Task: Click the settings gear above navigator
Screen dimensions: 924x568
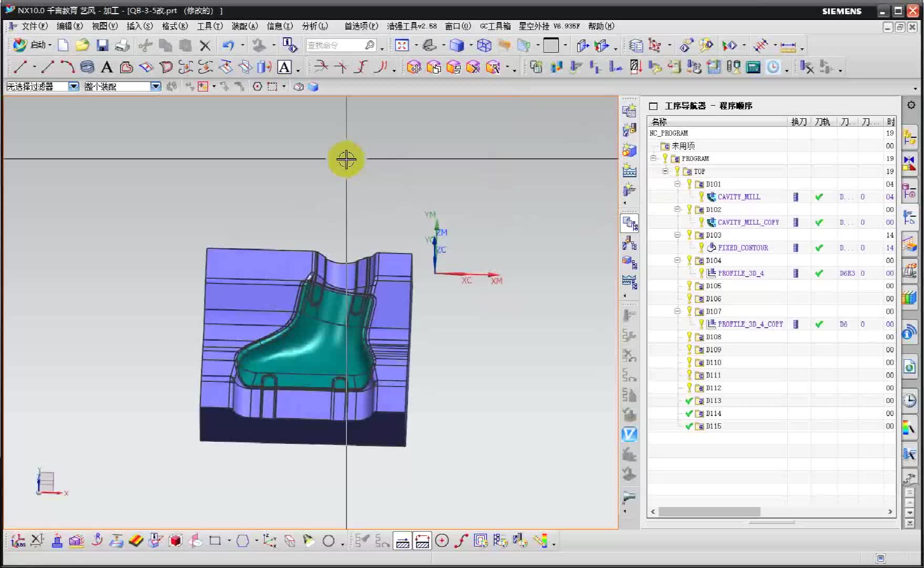Action: pos(911,105)
